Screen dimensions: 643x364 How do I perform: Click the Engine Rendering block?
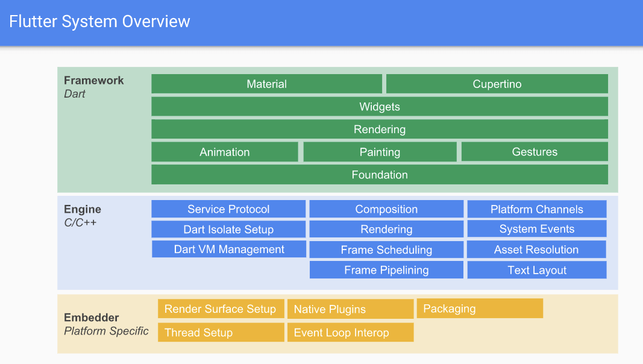tap(386, 229)
